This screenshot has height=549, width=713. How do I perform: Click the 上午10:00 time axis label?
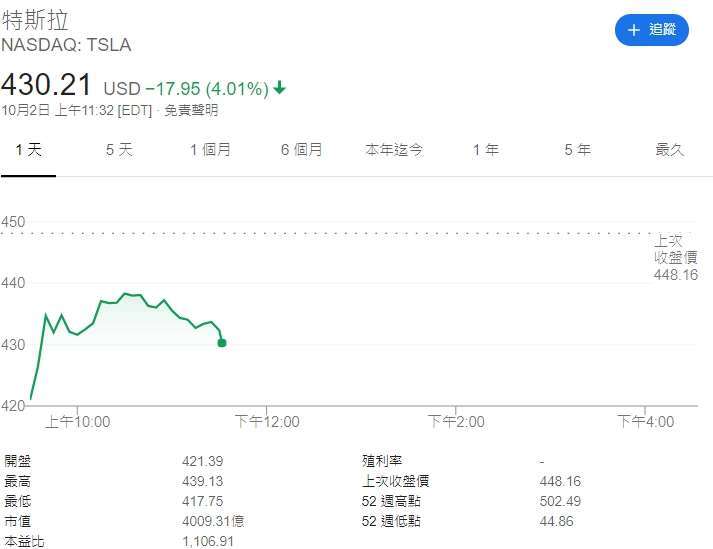coord(78,422)
